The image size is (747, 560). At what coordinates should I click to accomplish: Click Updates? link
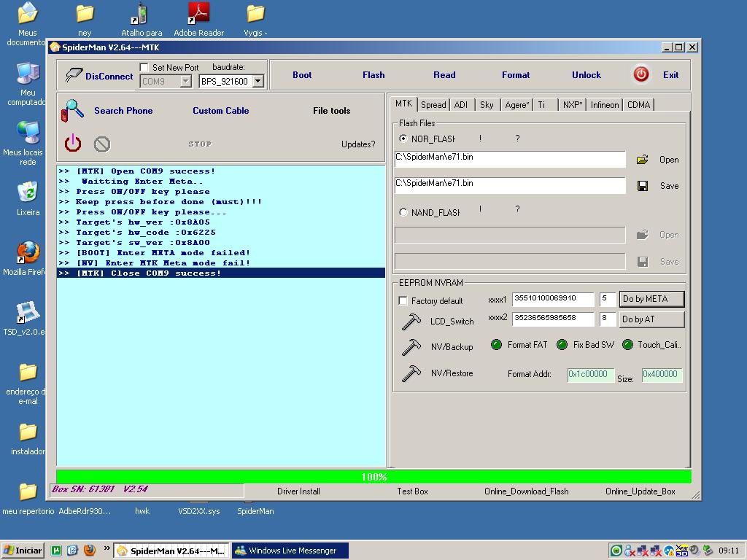pyautogui.click(x=358, y=144)
